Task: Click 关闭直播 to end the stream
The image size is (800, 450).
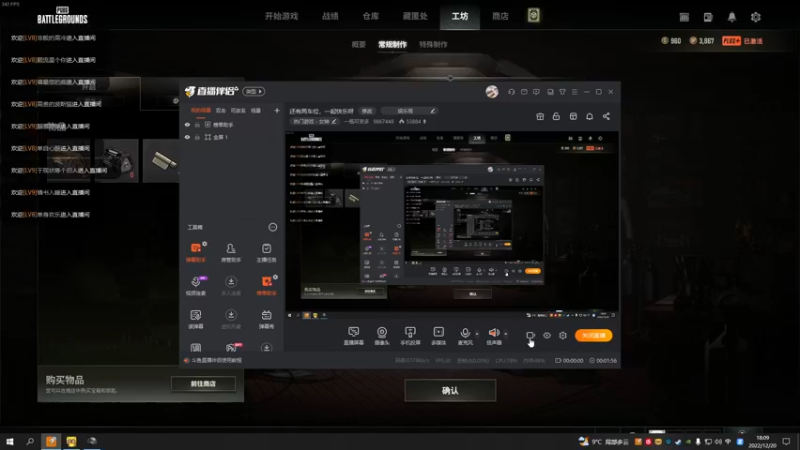Action: pyautogui.click(x=593, y=335)
